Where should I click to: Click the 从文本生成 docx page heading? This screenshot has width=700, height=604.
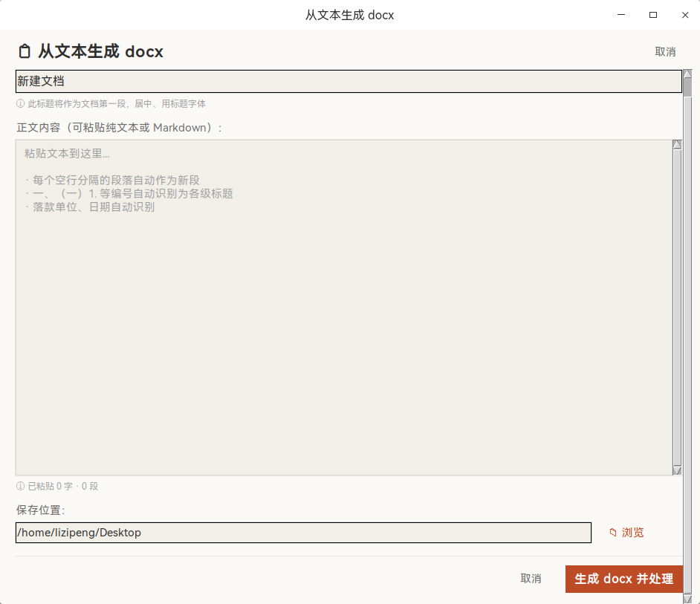tap(100, 51)
